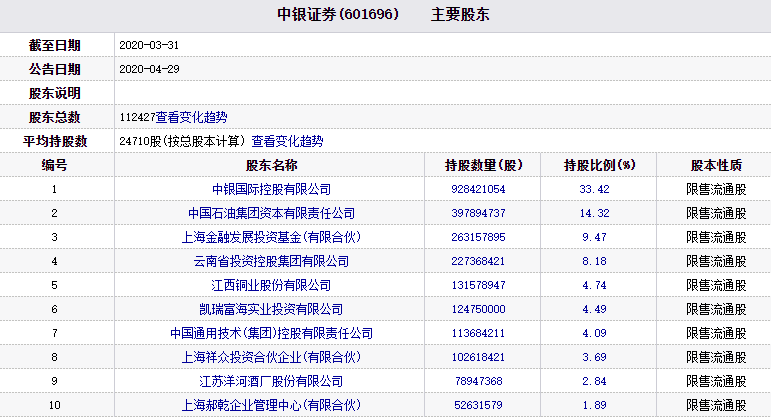The height and width of the screenshot is (418, 771).
Task: Click the 公告日期 row label
Action: click(54, 69)
